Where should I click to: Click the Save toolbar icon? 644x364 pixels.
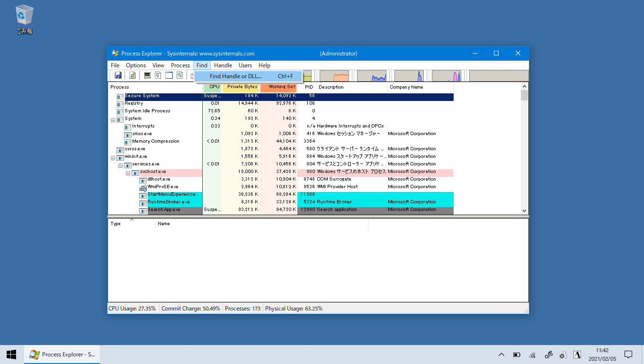click(118, 75)
